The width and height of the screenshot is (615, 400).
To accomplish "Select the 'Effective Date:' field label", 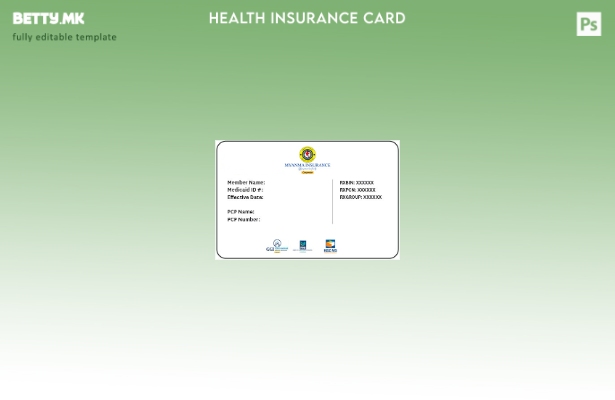I will click(x=245, y=197).
